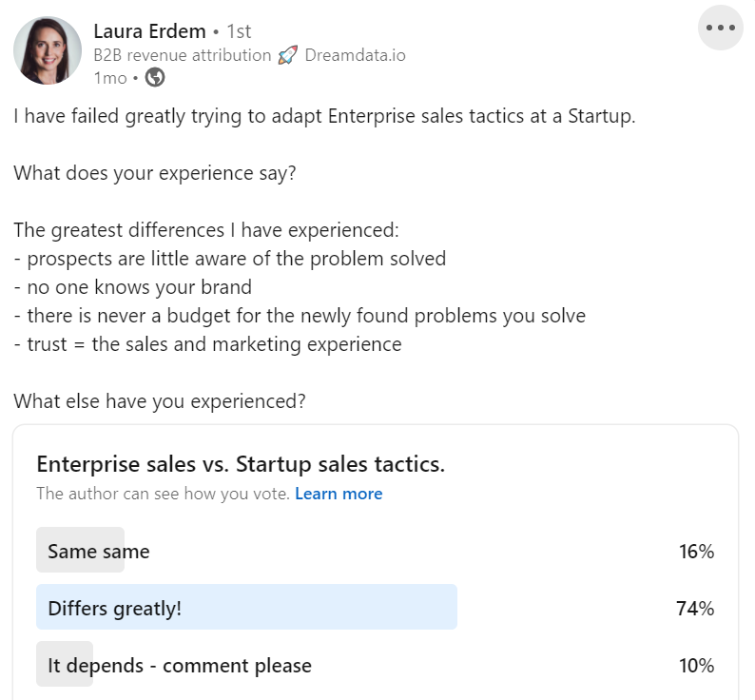Click the 'author can see how you vote' notice
Viewport: 755px width, 700px height.
(x=163, y=494)
